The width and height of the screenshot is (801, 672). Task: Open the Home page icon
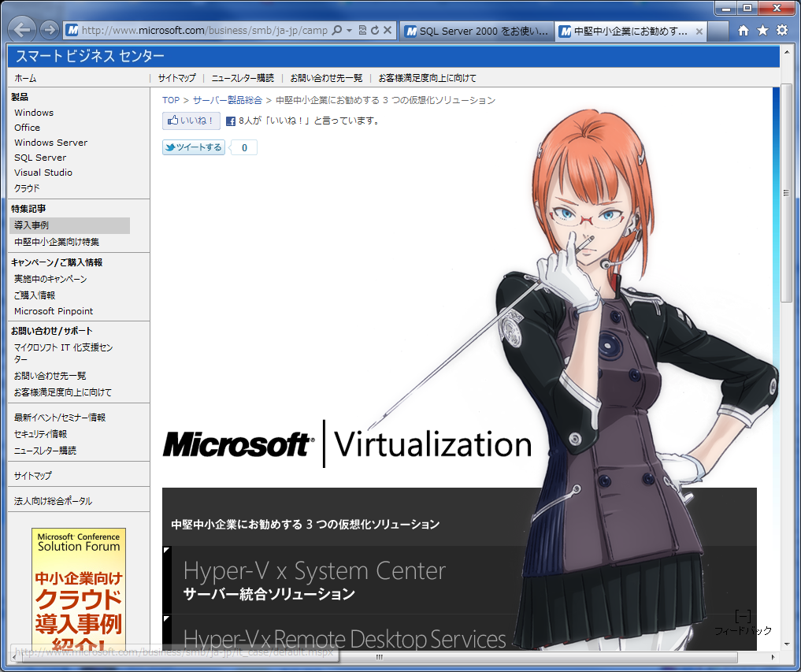pyautogui.click(x=743, y=31)
